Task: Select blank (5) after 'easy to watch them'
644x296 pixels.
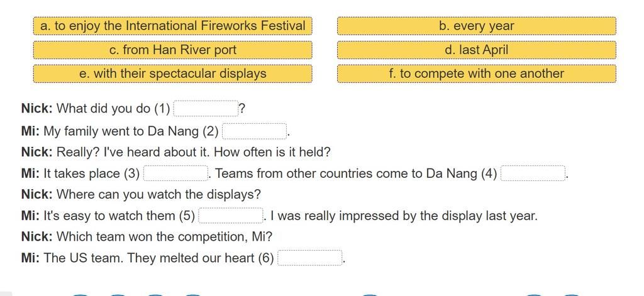Action: [230, 216]
